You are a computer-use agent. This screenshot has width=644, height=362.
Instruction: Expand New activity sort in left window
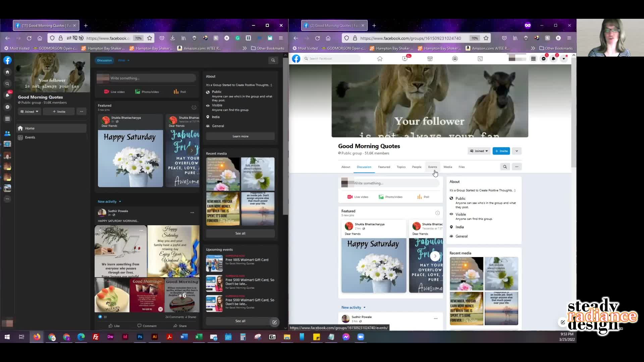coord(109,201)
